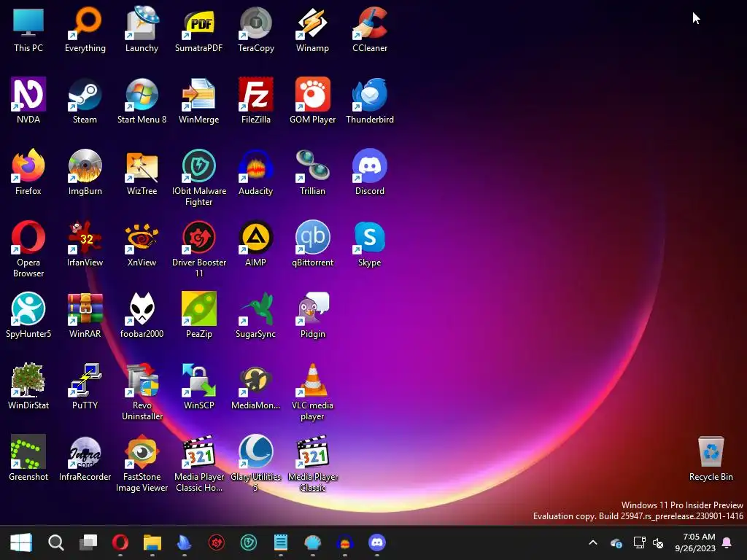Click the Steam desktop shortcut
Image resolution: width=747 pixels, height=560 pixels.
pos(85,101)
